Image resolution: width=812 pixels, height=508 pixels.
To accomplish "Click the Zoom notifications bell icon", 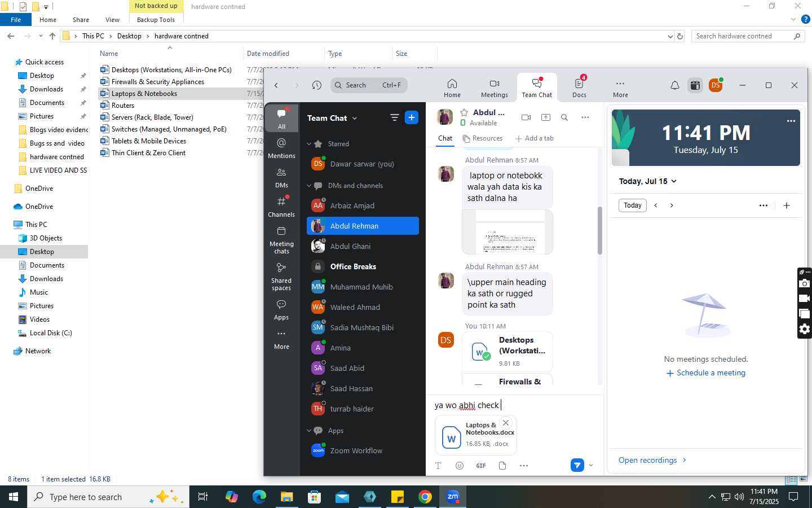I will point(674,85).
